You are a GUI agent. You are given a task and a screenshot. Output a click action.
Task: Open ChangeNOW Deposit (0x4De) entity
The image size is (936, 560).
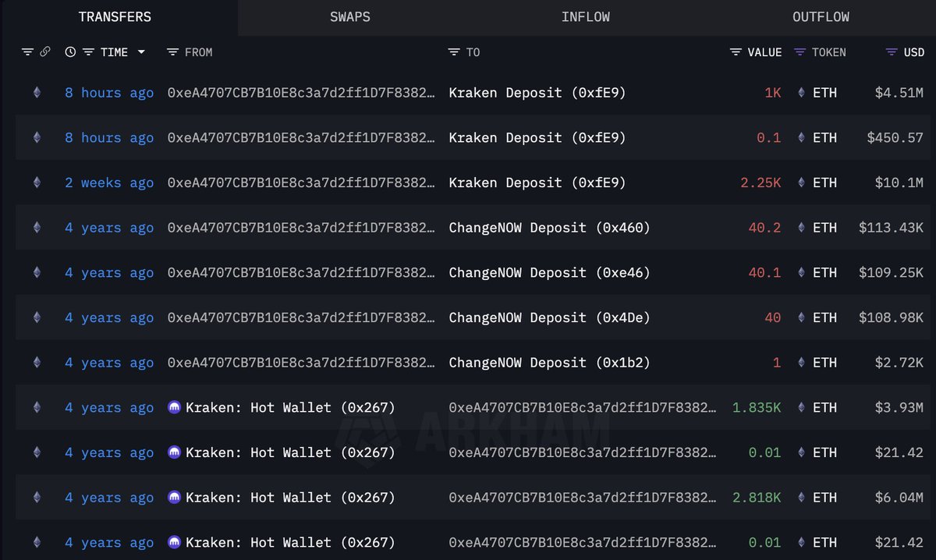click(x=550, y=317)
